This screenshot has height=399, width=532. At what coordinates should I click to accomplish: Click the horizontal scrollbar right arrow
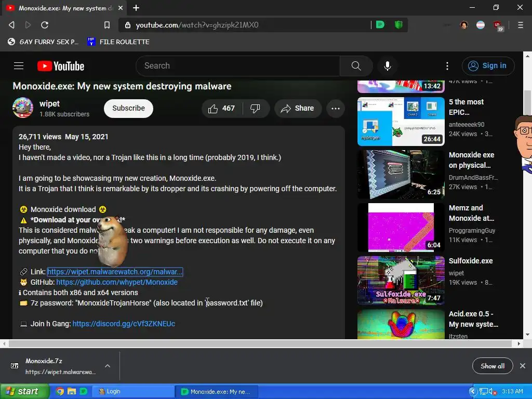coord(519,344)
